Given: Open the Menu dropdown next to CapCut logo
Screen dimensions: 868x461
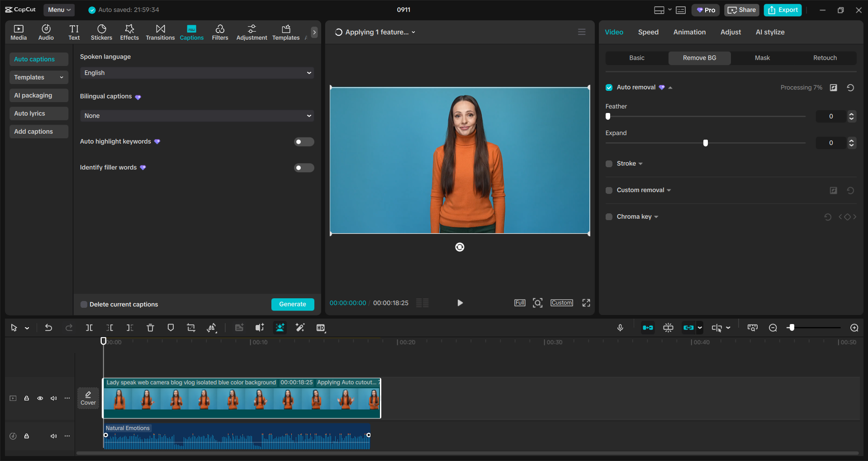Looking at the screenshot, I should (x=59, y=9).
